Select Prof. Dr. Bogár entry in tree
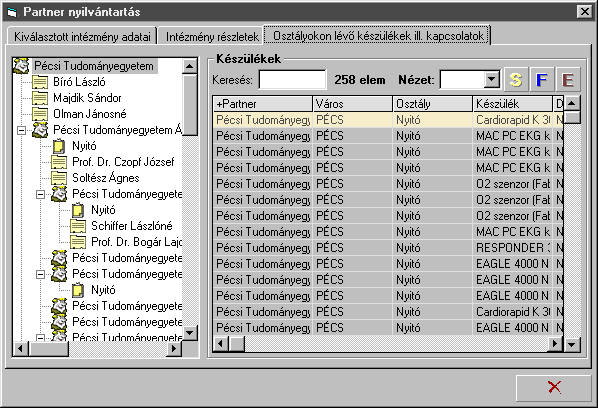Viewport: 598px width, 408px height. point(136,242)
